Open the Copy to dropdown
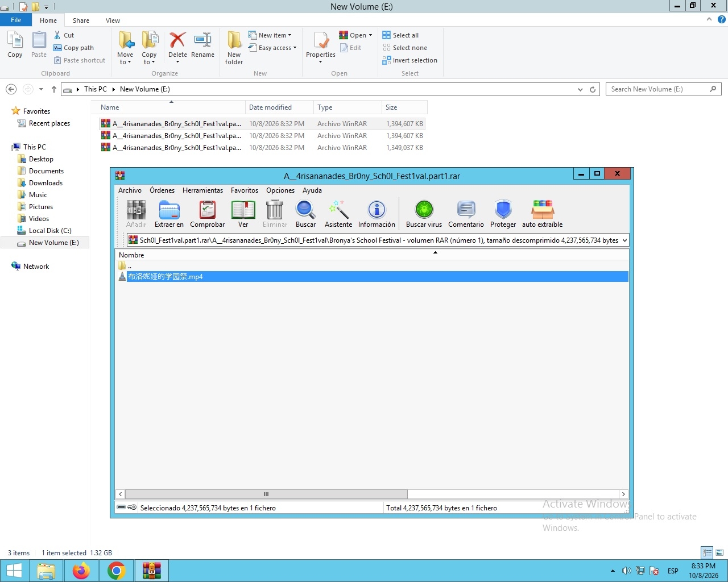This screenshot has height=582, width=728. coord(149,48)
